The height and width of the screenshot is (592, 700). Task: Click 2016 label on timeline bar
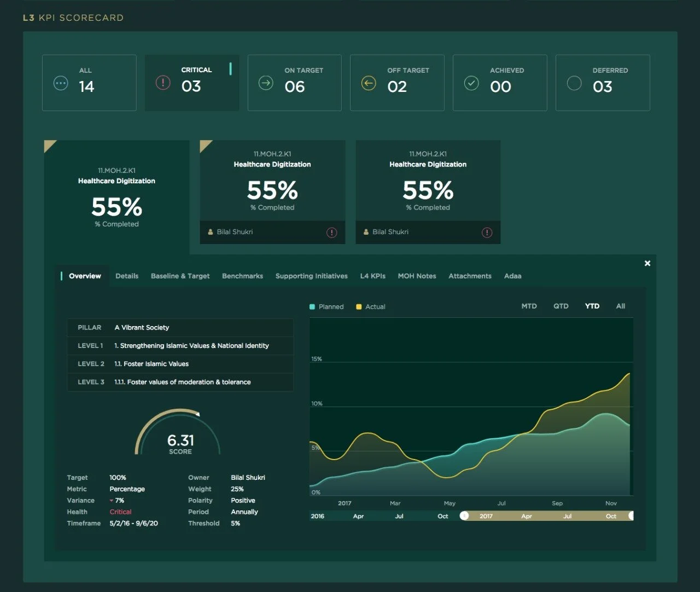[x=317, y=516]
